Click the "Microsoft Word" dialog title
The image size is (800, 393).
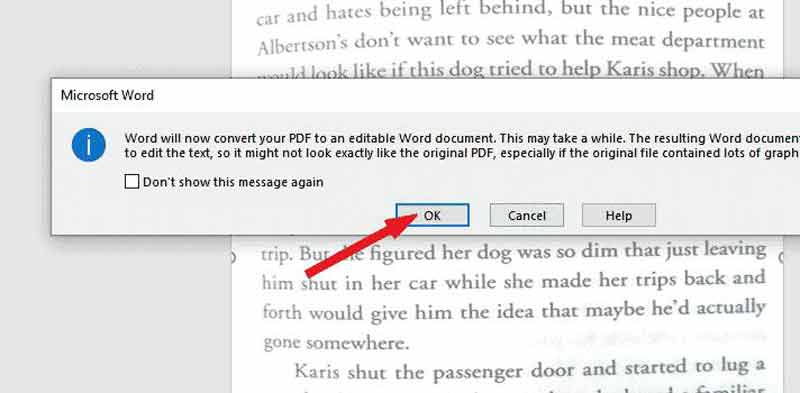click(x=107, y=95)
